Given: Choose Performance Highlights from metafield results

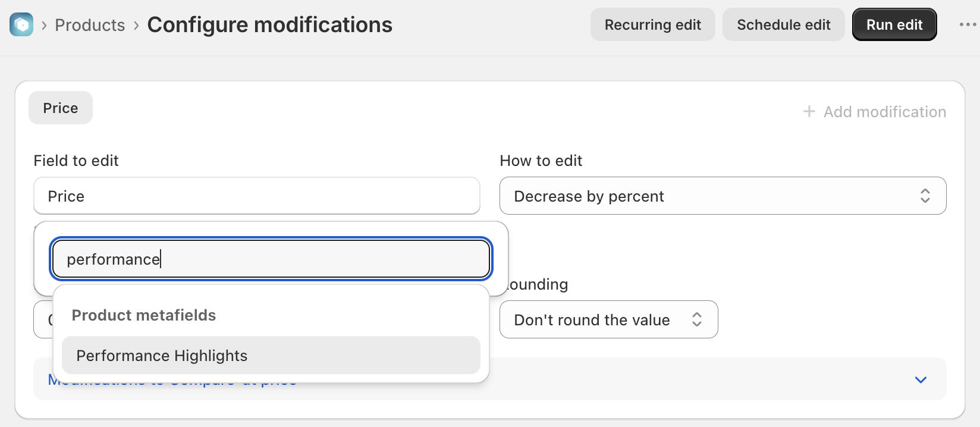Looking at the screenshot, I should click(x=271, y=355).
